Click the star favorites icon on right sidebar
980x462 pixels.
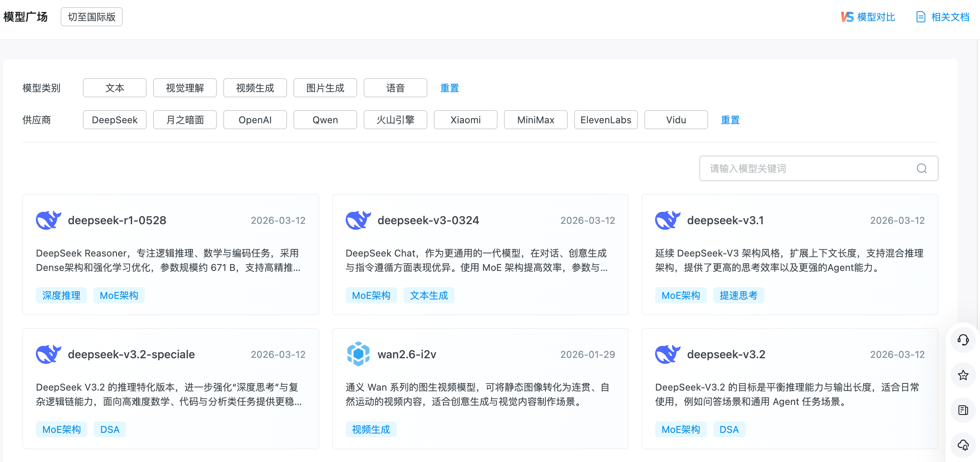(x=963, y=375)
